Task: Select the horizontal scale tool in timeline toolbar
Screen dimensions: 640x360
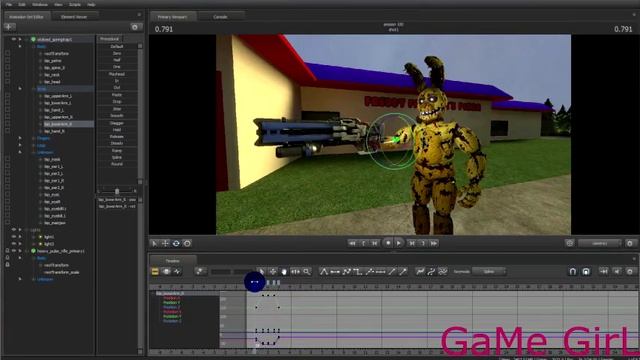Action: click(x=295, y=271)
